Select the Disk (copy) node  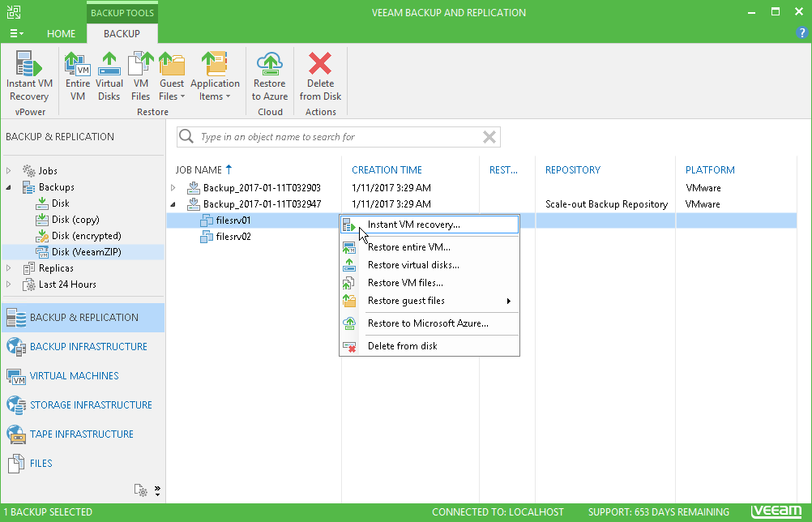coord(75,220)
